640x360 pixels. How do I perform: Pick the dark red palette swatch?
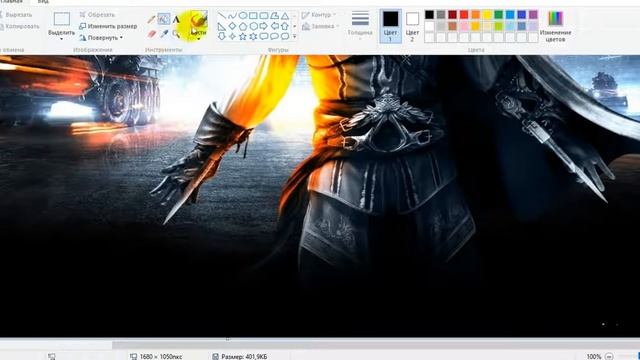pos(452,15)
